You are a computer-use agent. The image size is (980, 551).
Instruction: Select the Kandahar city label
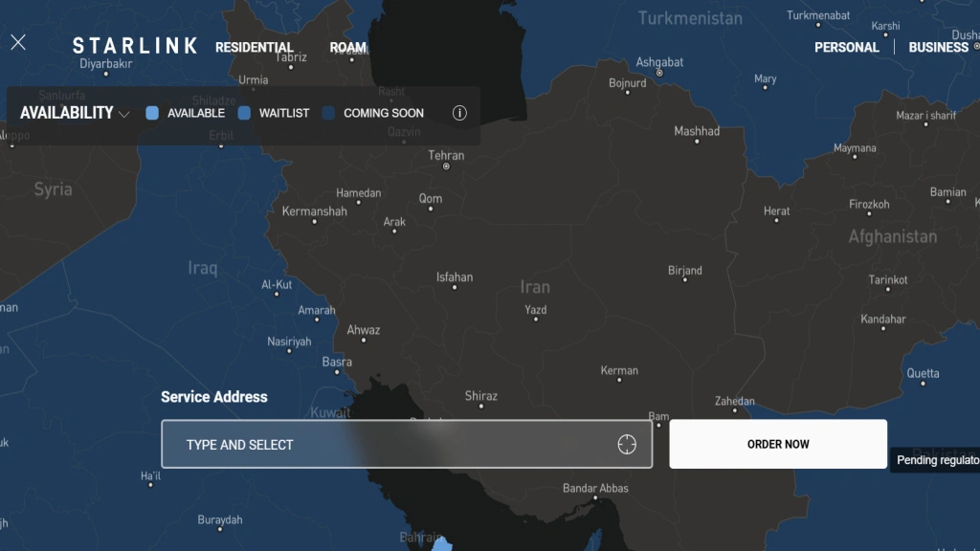(x=883, y=320)
